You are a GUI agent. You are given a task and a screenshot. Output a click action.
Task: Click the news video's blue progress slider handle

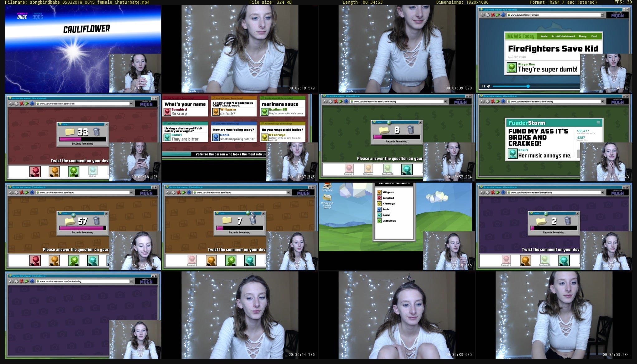[x=528, y=86]
